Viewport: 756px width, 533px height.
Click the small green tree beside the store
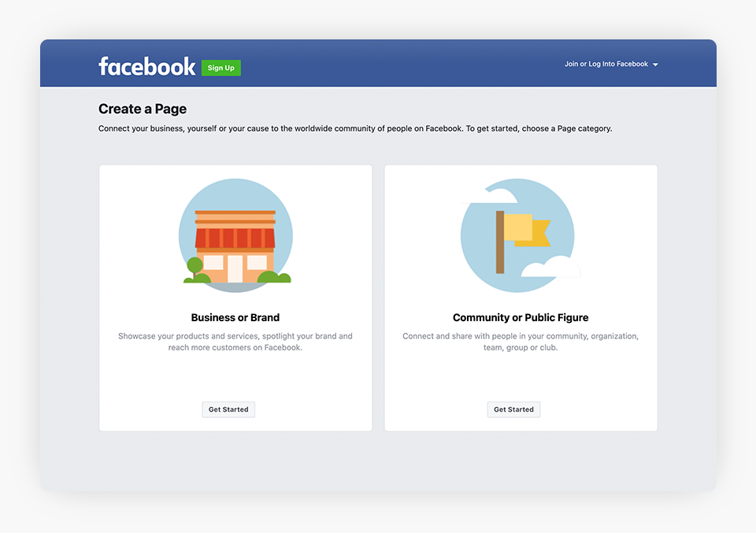pos(194,266)
